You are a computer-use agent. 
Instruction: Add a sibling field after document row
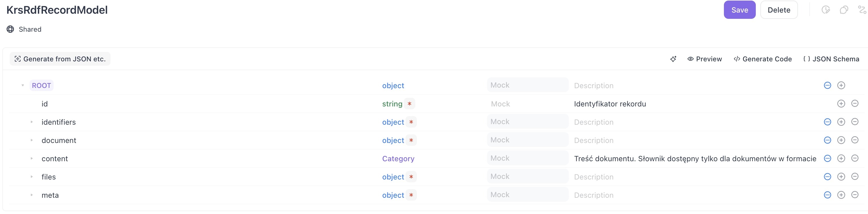tap(841, 140)
